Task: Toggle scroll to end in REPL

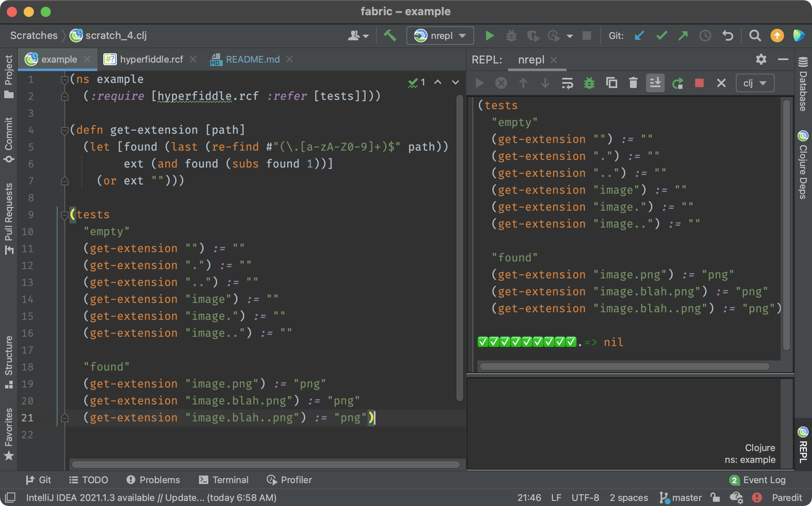Action: (655, 83)
